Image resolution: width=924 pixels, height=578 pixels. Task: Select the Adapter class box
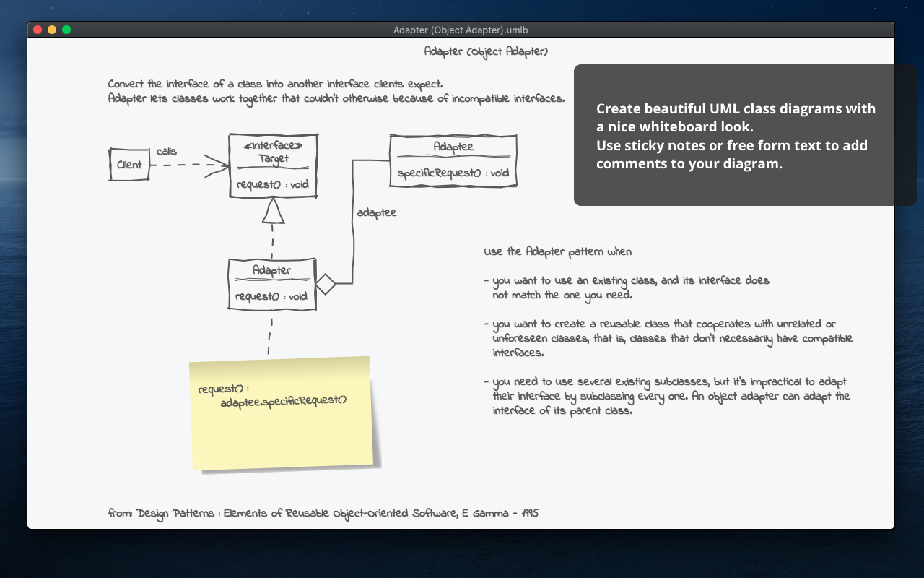click(x=271, y=270)
